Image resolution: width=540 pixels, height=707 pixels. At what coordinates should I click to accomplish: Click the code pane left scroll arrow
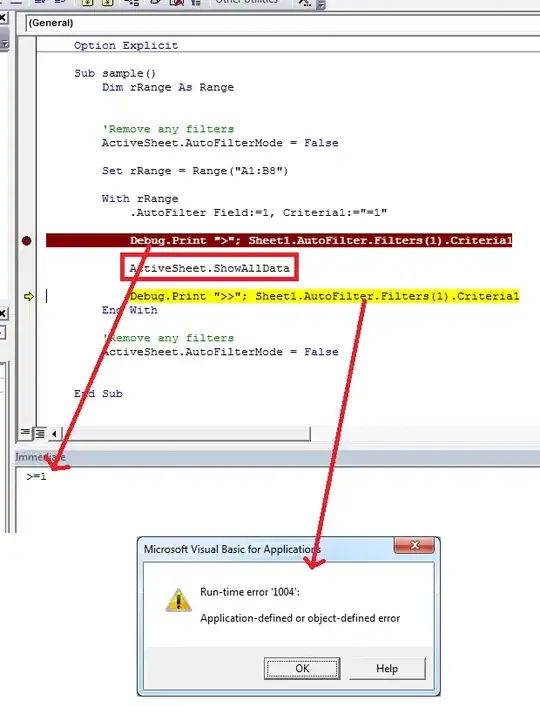(x=54, y=434)
